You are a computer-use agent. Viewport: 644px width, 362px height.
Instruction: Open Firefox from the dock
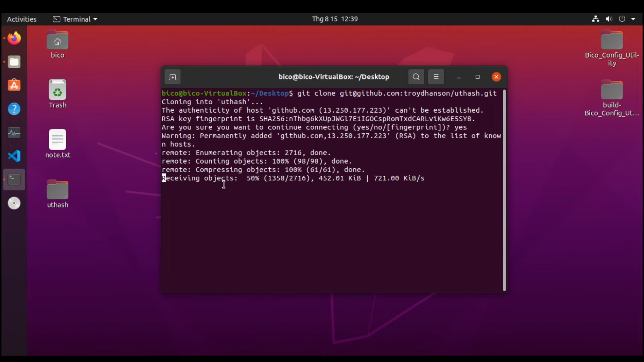tap(14, 38)
